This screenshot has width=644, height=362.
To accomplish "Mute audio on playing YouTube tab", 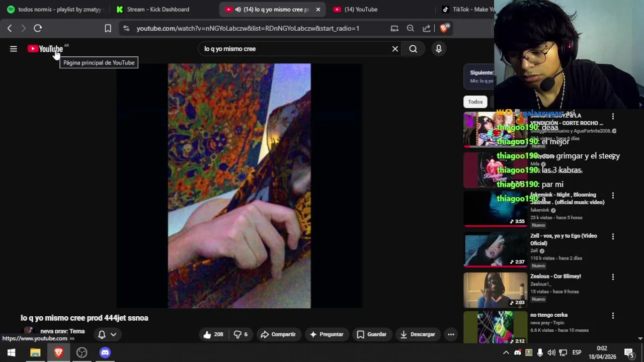I will [x=238, y=9].
